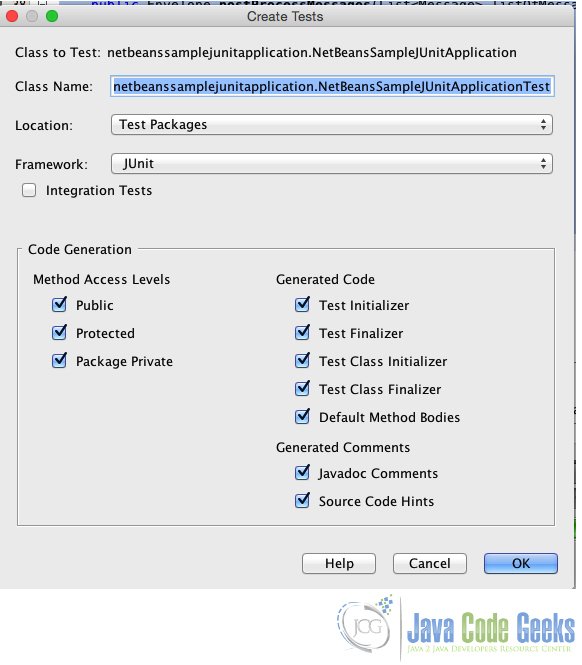Click the Cancel button

point(430,563)
